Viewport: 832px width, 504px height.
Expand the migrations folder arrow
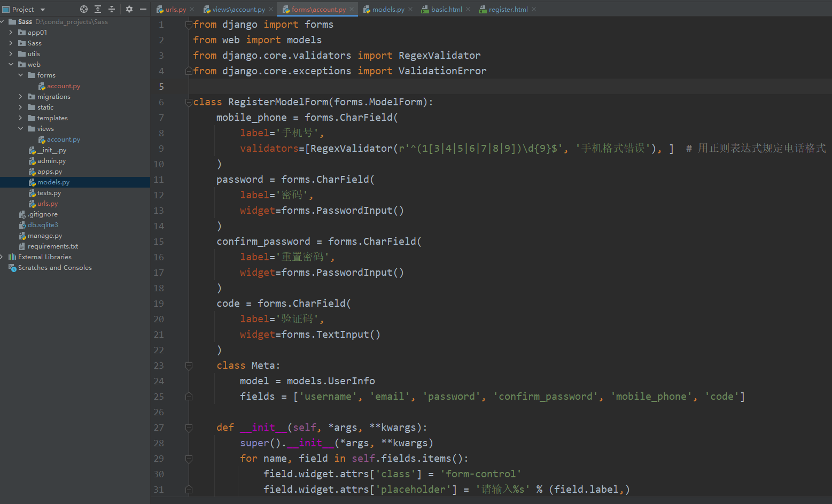click(x=20, y=97)
